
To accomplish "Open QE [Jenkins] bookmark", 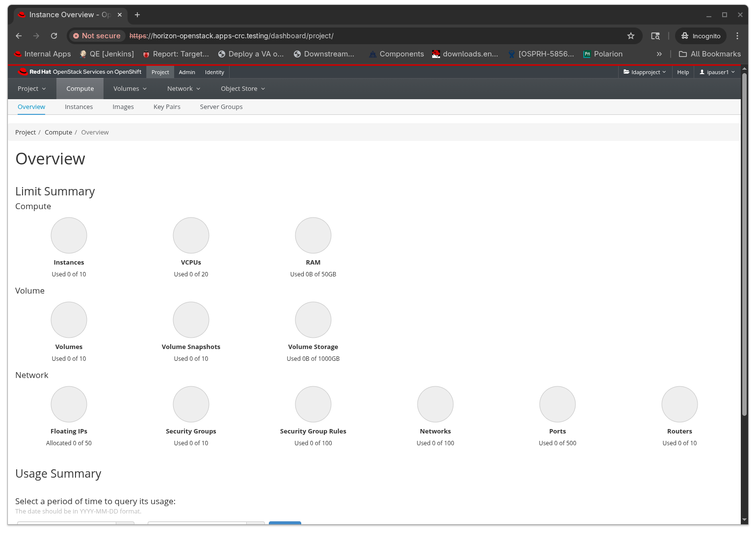I will (x=106, y=54).
